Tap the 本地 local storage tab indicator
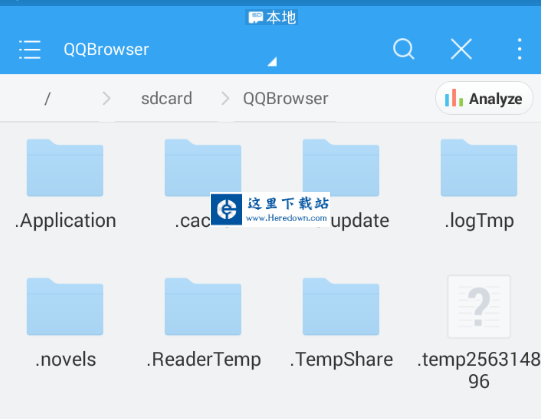The height and width of the screenshot is (419, 541). point(272,17)
